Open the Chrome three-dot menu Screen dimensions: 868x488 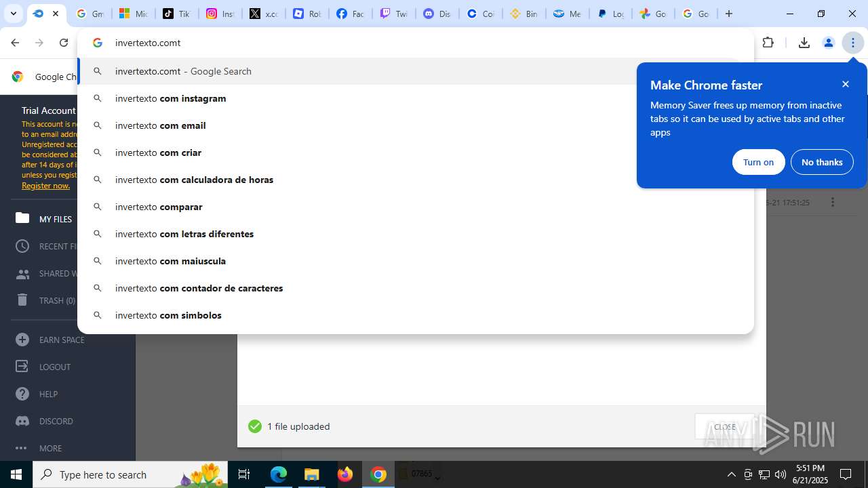click(852, 43)
